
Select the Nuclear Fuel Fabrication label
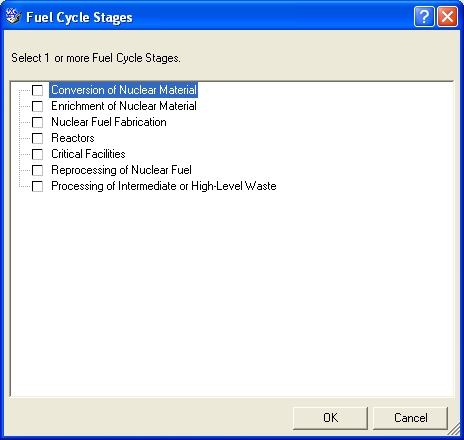(109, 122)
